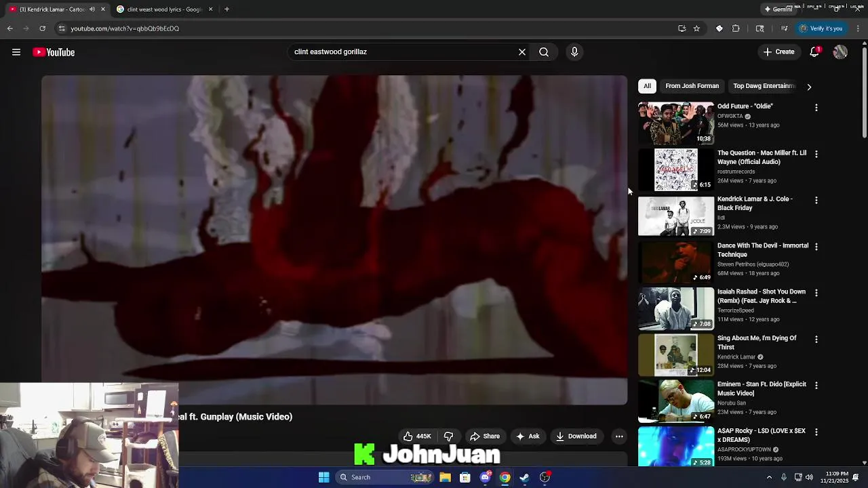Click the video player area

point(334,240)
